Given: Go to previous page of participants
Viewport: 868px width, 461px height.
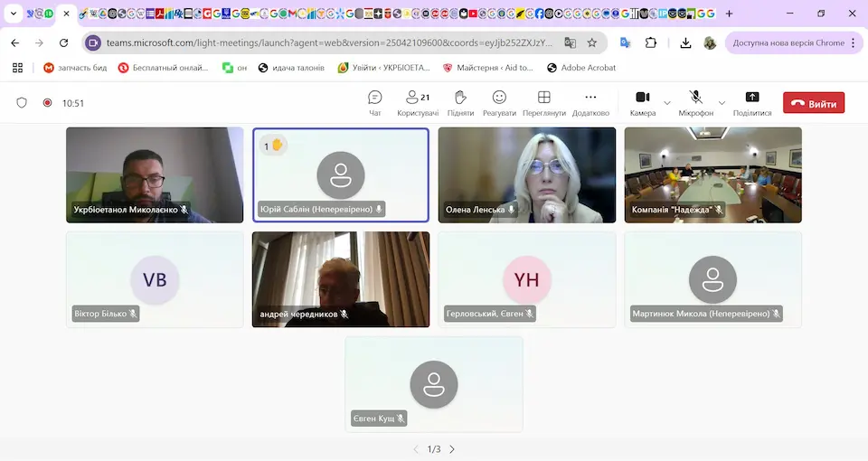Looking at the screenshot, I should pos(416,449).
